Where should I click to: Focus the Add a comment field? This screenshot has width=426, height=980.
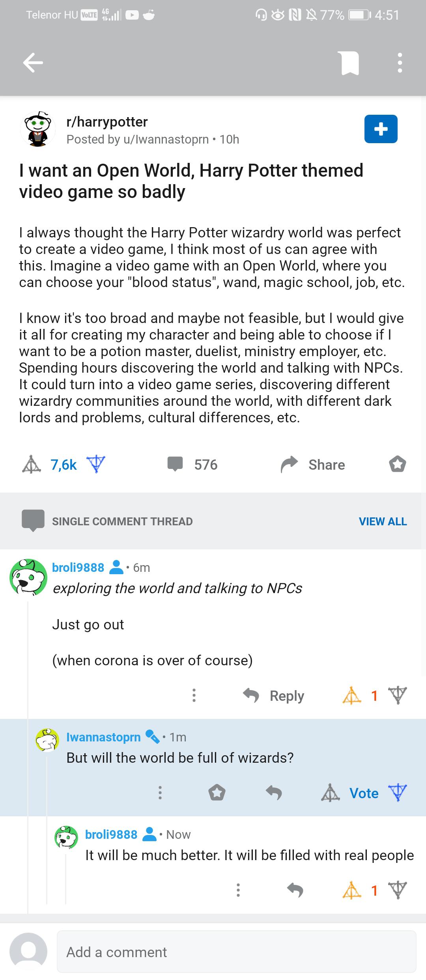(x=236, y=952)
